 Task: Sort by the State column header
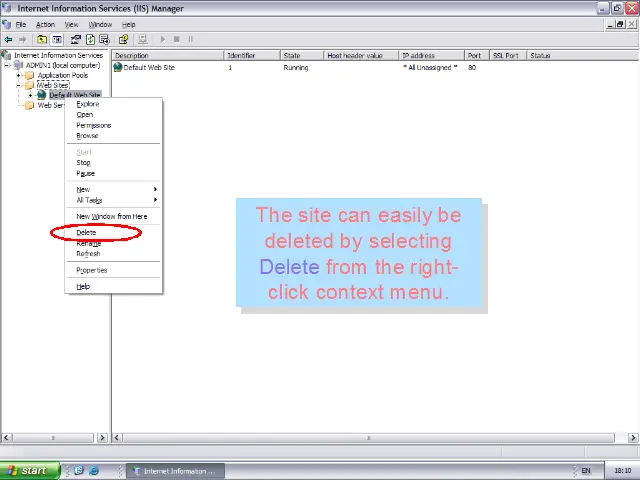[x=302, y=56]
